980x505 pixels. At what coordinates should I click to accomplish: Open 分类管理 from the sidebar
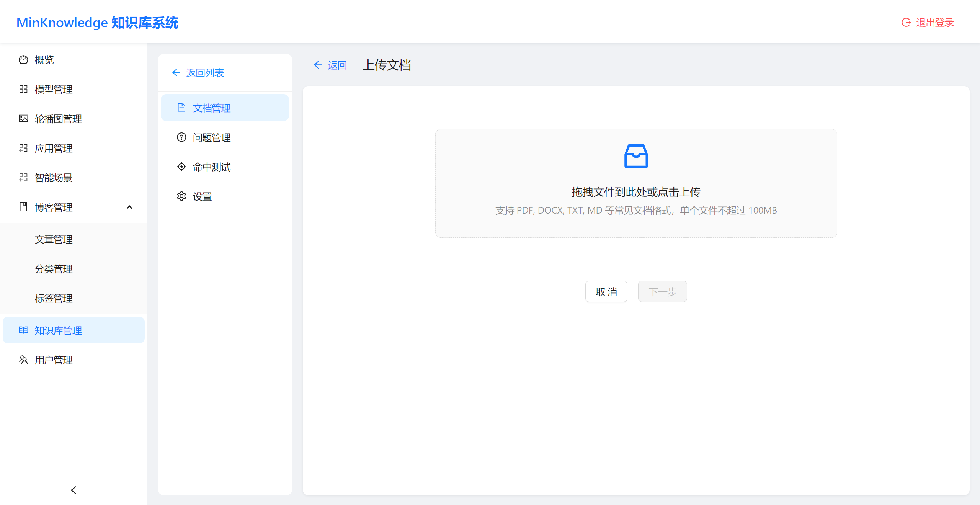[53, 269]
